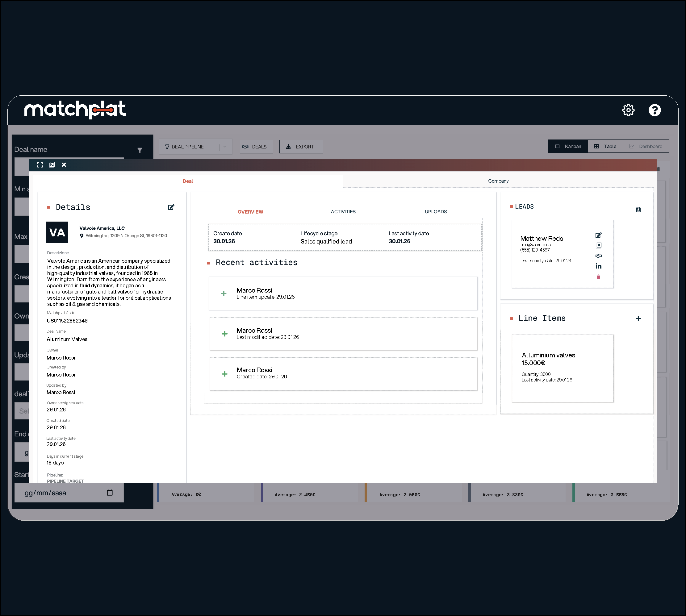Viewport: 686px width, 616px height.
Task: Open Matthew Reds LinkedIn profile
Action: pyautogui.click(x=598, y=266)
